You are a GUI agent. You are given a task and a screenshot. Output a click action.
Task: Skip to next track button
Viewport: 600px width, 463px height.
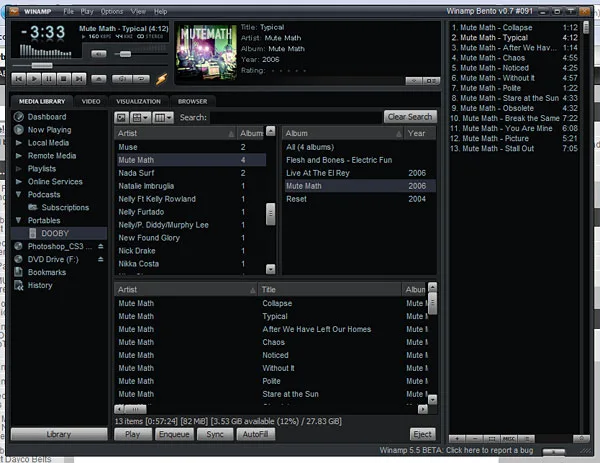pyautogui.click(x=79, y=79)
